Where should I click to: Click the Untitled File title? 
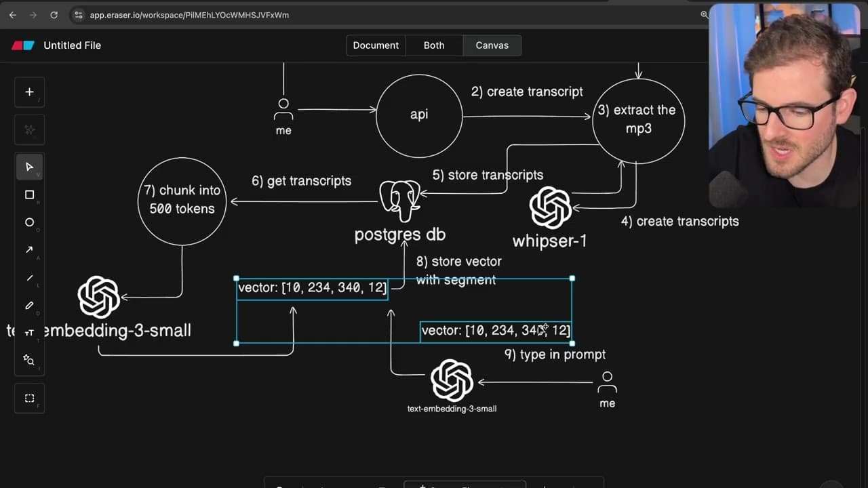[72, 45]
